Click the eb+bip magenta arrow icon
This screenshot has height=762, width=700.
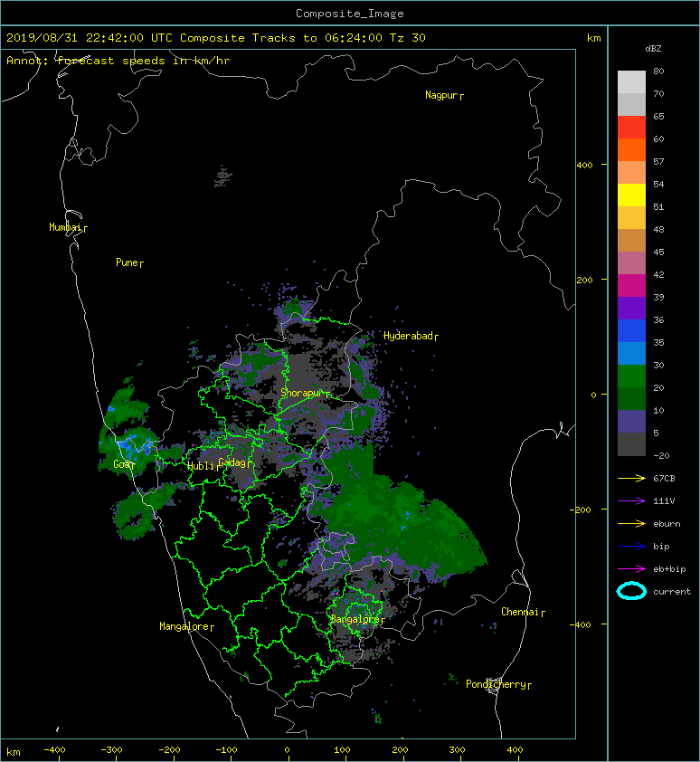point(631,569)
